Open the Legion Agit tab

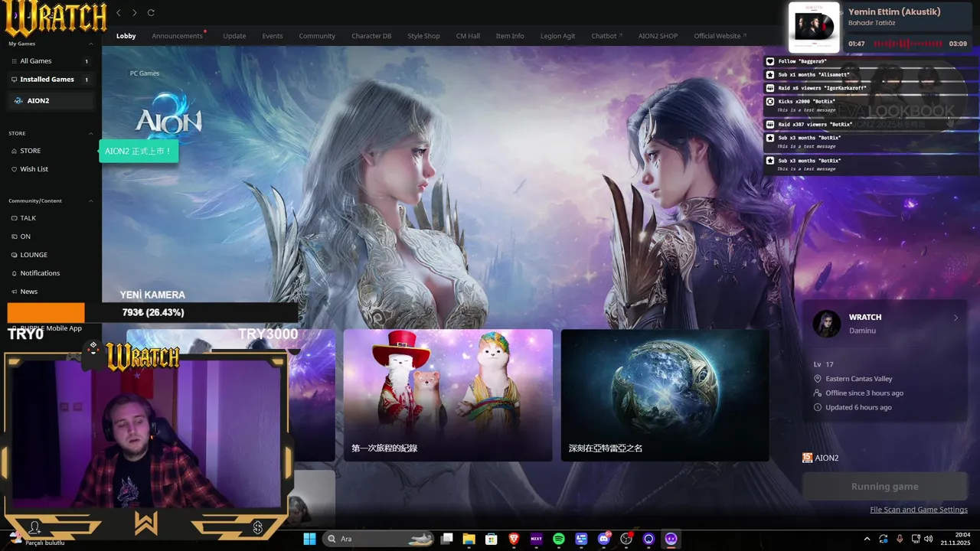557,36
